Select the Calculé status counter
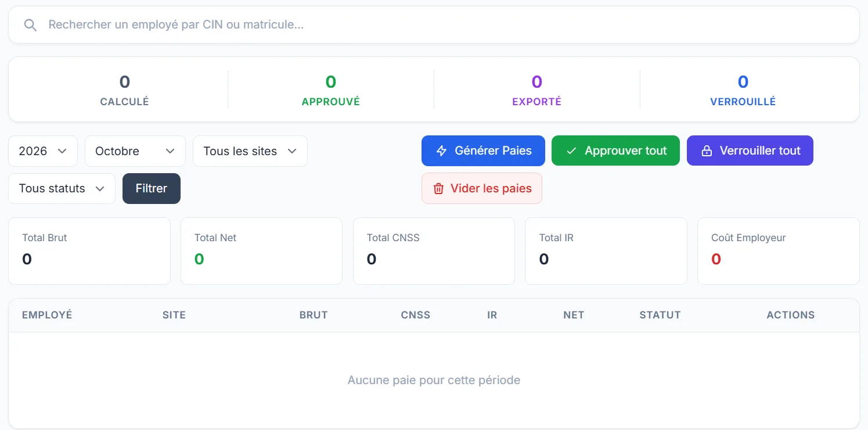 pyautogui.click(x=124, y=89)
